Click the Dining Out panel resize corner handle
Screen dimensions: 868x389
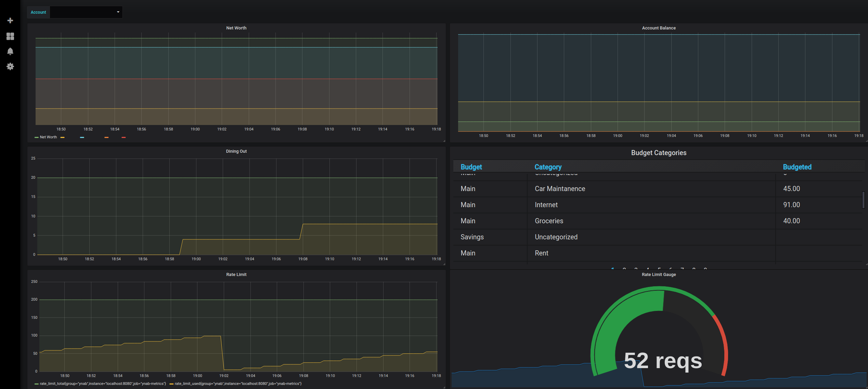tap(444, 264)
